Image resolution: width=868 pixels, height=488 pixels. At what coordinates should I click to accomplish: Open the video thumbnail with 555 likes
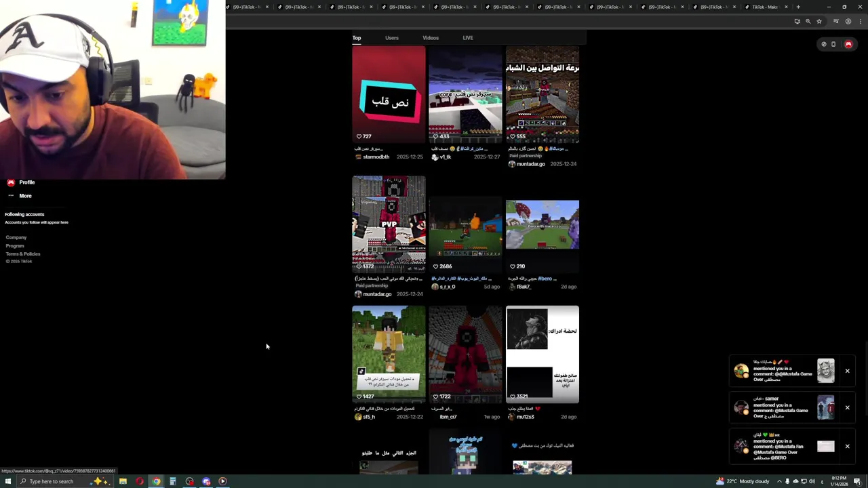click(542, 94)
